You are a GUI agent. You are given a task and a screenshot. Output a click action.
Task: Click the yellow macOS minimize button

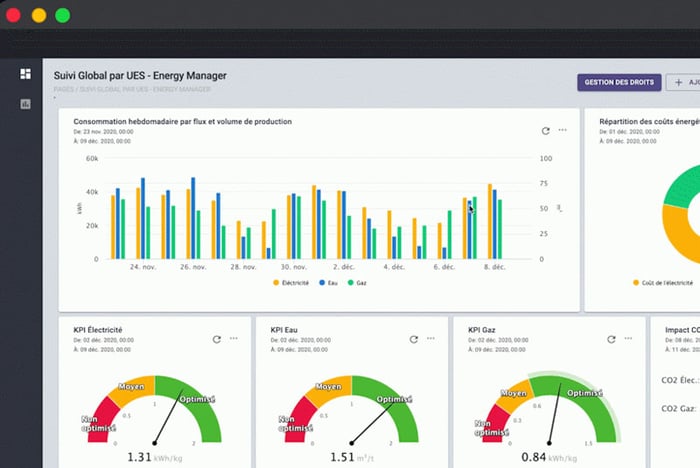pos(39,15)
